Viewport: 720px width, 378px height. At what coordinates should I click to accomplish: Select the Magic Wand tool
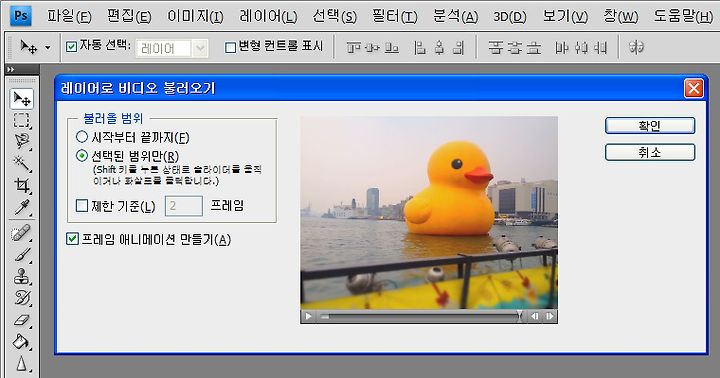click(x=22, y=163)
